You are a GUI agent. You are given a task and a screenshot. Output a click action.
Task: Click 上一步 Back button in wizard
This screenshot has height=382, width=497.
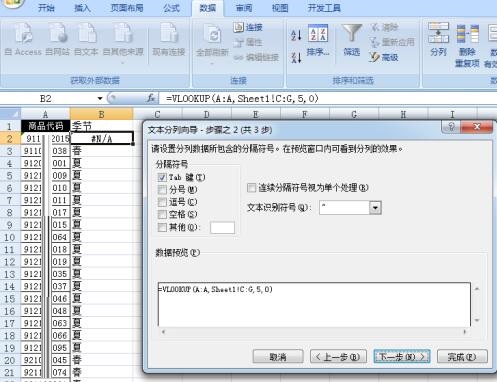338,357
